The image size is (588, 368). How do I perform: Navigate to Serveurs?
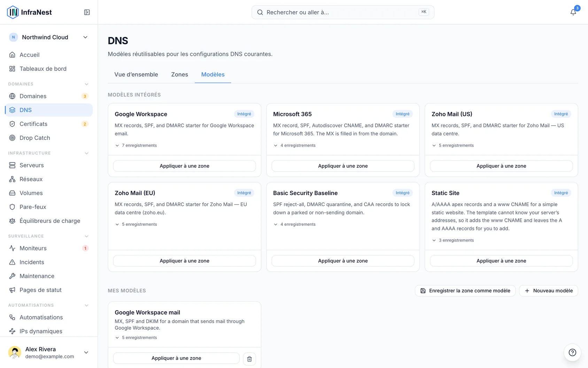pos(49,165)
